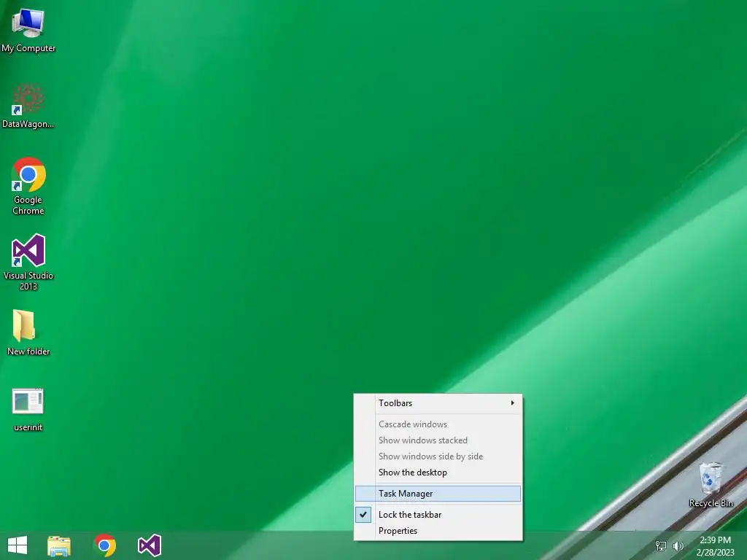The image size is (747, 560).
Task: Select the userinit desktop icon
Action: (28, 410)
